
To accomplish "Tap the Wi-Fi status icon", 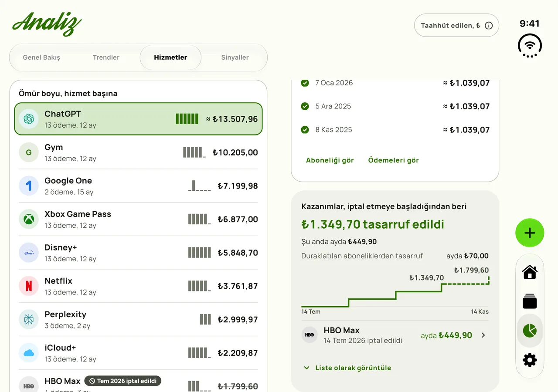I will tap(530, 45).
